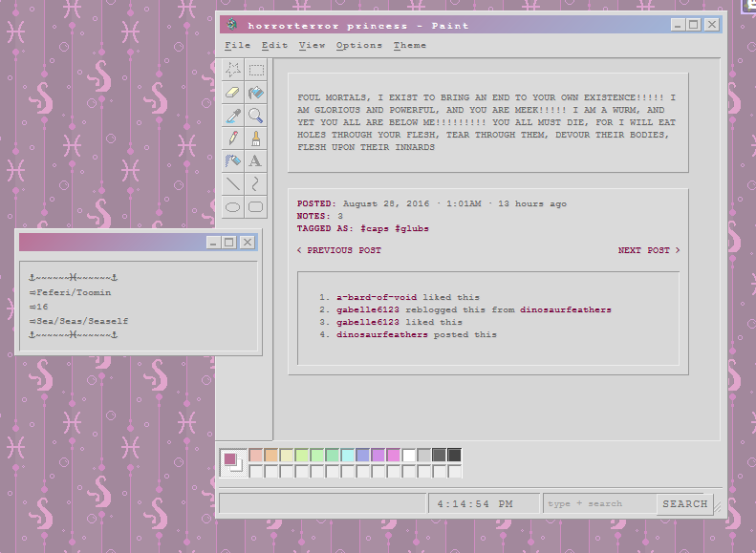
Task: Pick the cyan palette swatch
Action: [x=348, y=456]
